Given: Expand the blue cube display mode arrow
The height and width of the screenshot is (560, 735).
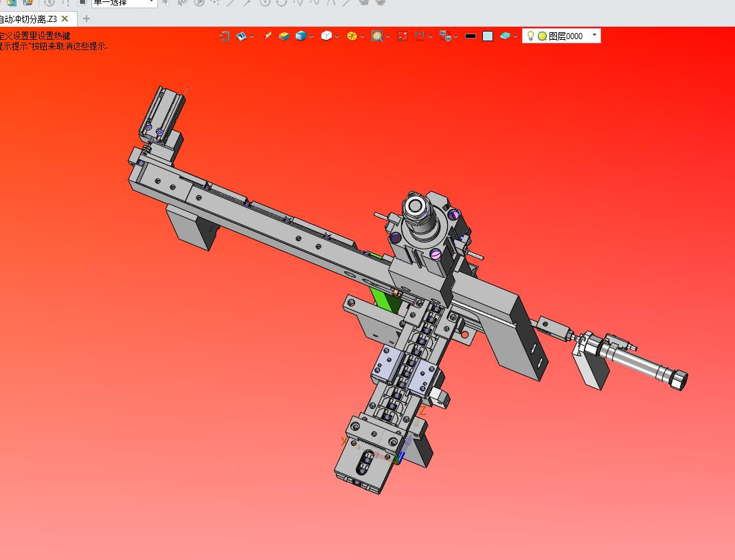Looking at the screenshot, I should [x=312, y=36].
